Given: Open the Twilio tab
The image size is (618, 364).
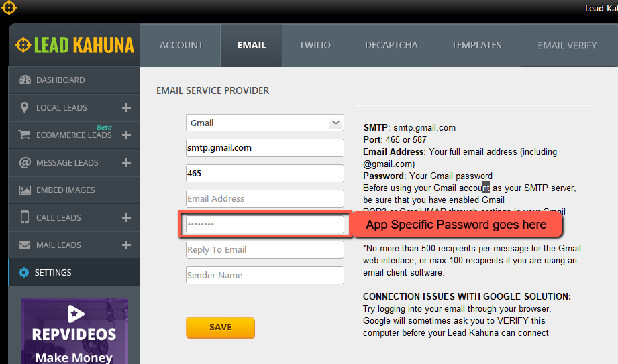Looking at the screenshot, I should pos(315,46).
